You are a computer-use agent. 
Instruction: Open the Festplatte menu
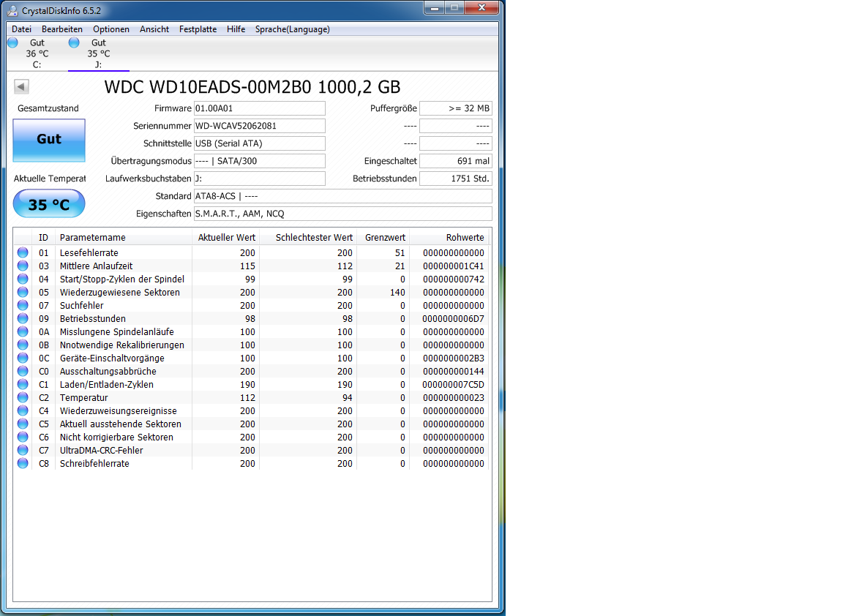click(x=198, y=29)
